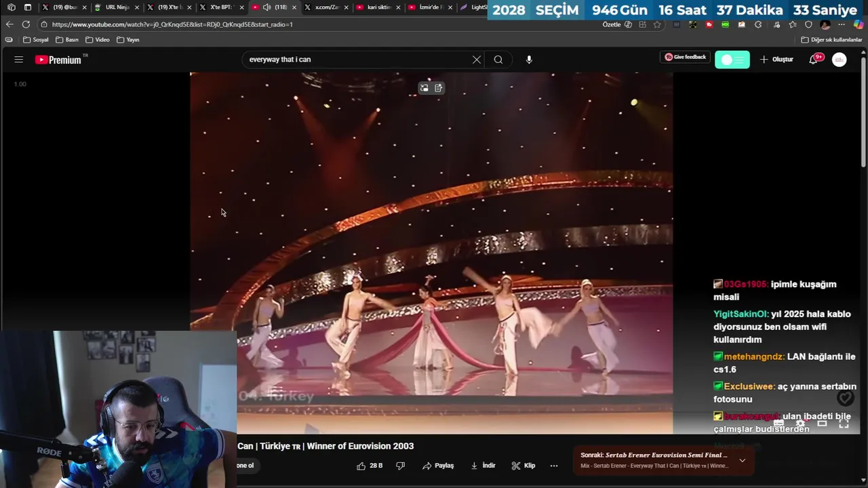The image size is (868, 488).
Task: Open the tab actions menu icon
Action: 28,7
